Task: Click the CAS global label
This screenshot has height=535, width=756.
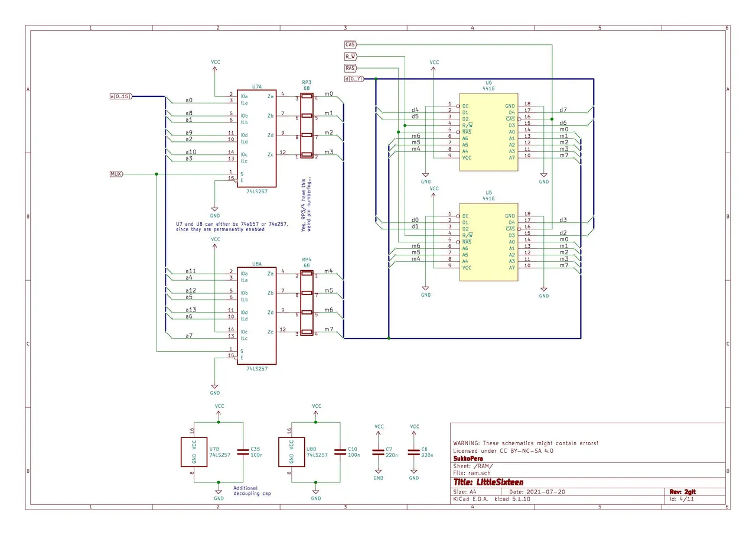Action: point(350,44)
